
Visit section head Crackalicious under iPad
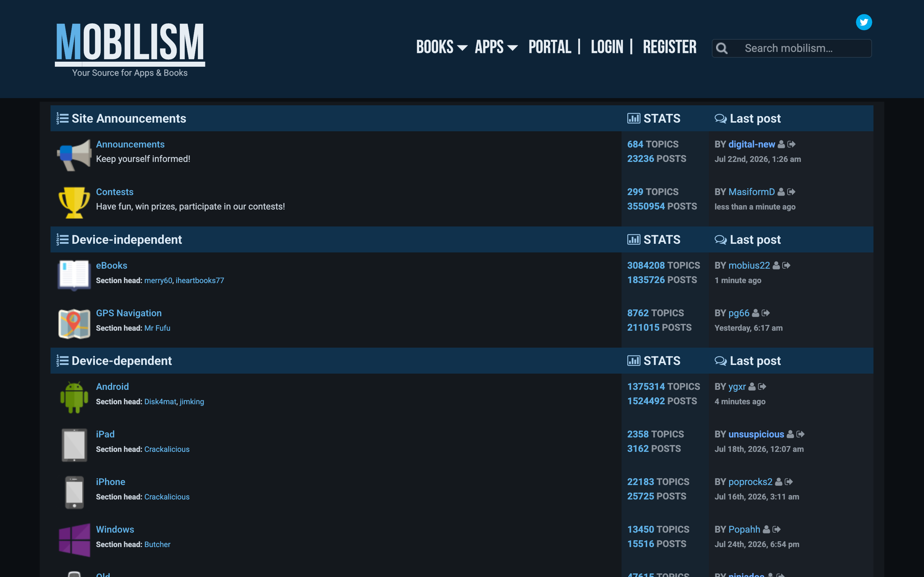pyautogui.click(x=167, y=449)
